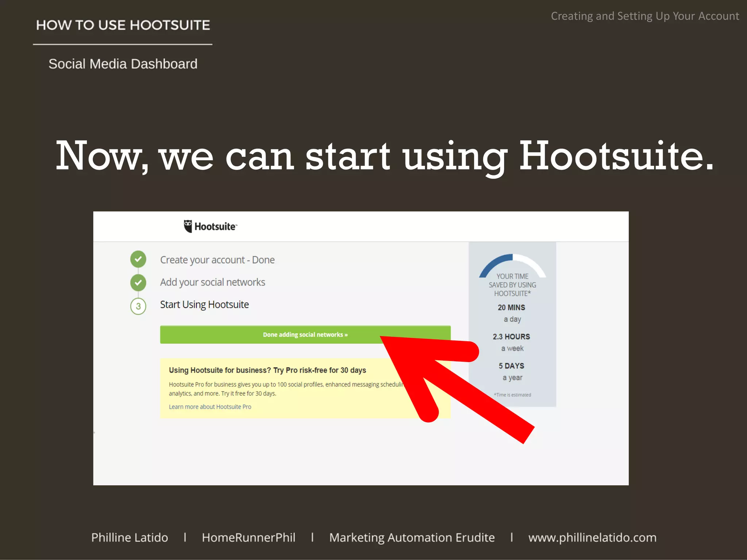Click the green check beside Create your account

(138, 259)
